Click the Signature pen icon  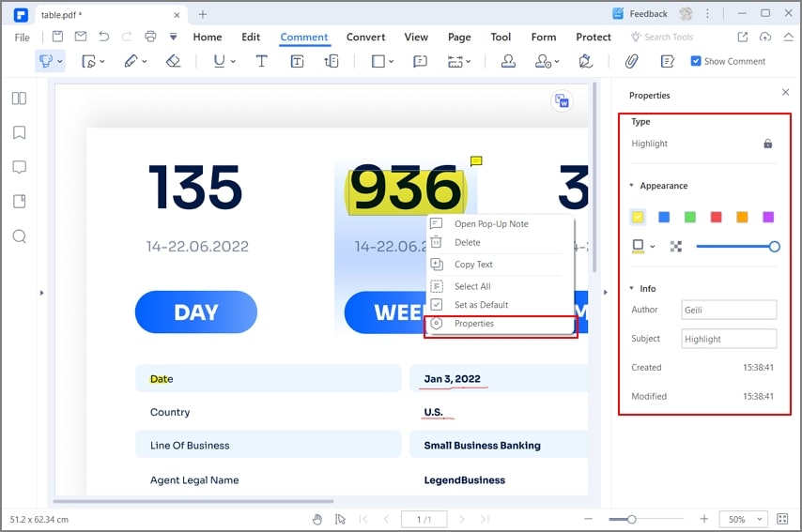click(586, 61)
